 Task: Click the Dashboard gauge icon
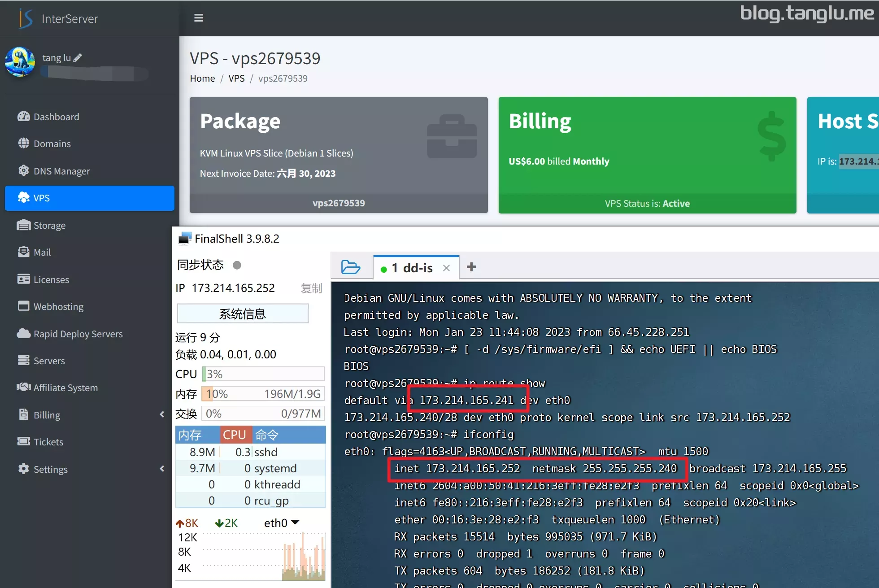click(23, 117)
